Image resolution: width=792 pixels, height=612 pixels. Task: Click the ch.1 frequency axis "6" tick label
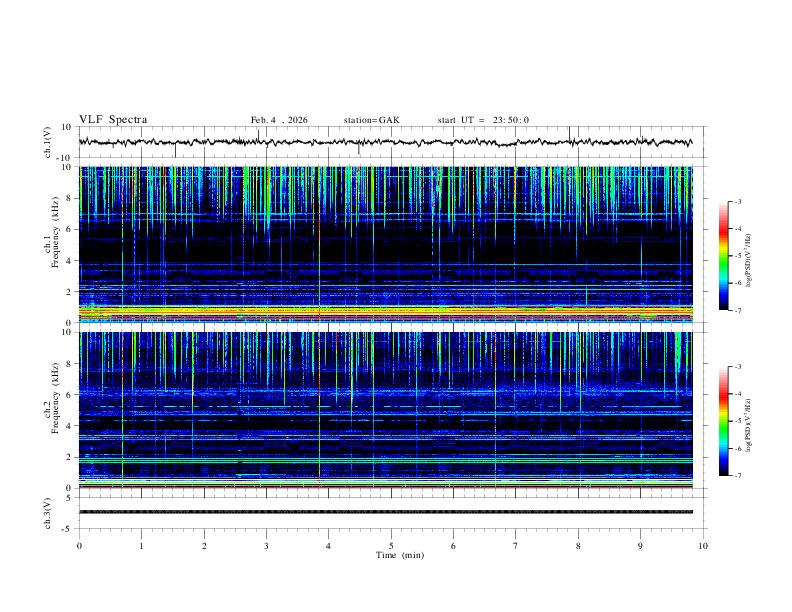click(x=68, y=229)
